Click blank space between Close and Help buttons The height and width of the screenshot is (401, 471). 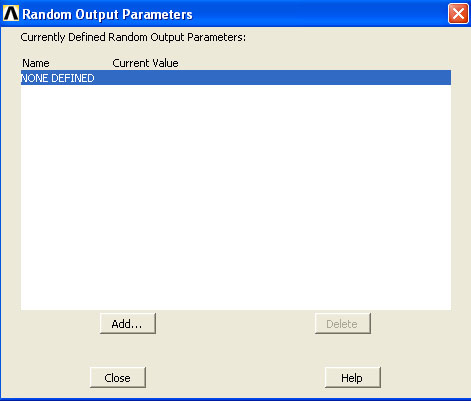tap(235, 377)
